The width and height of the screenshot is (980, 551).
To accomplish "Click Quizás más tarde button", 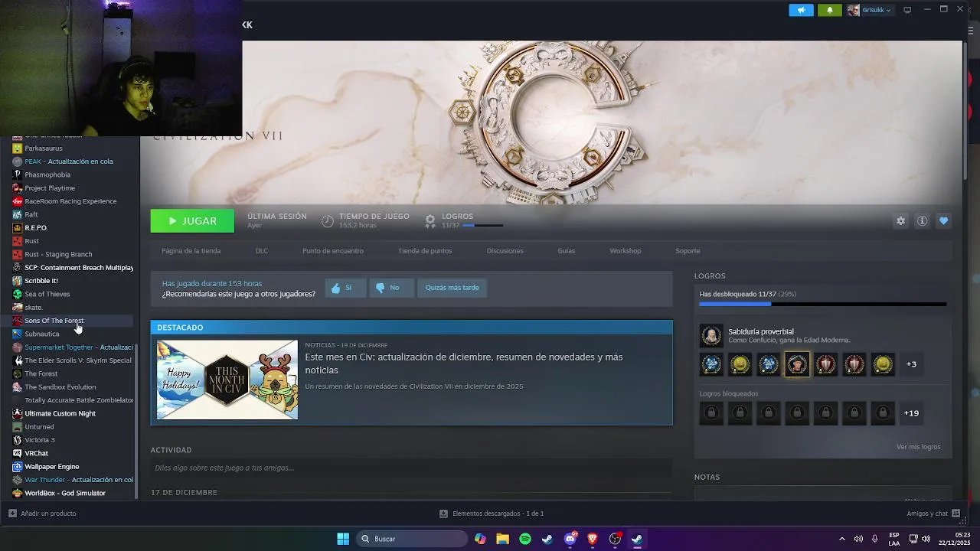I will (452, 288).
